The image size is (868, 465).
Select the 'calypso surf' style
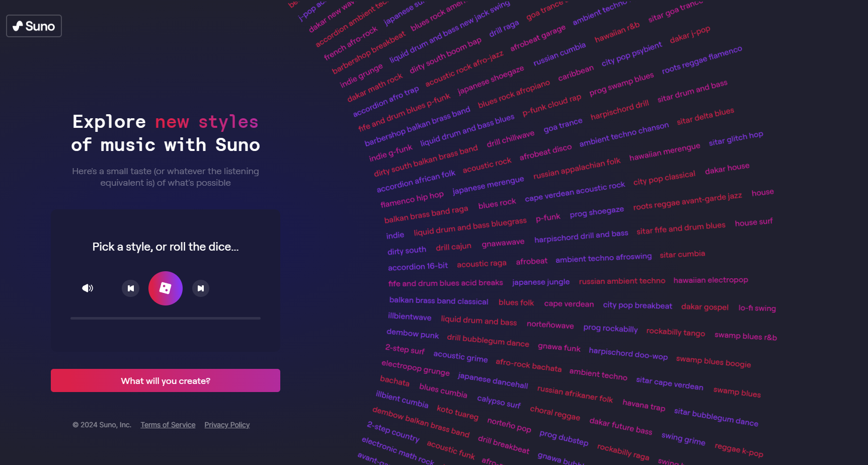499,402
